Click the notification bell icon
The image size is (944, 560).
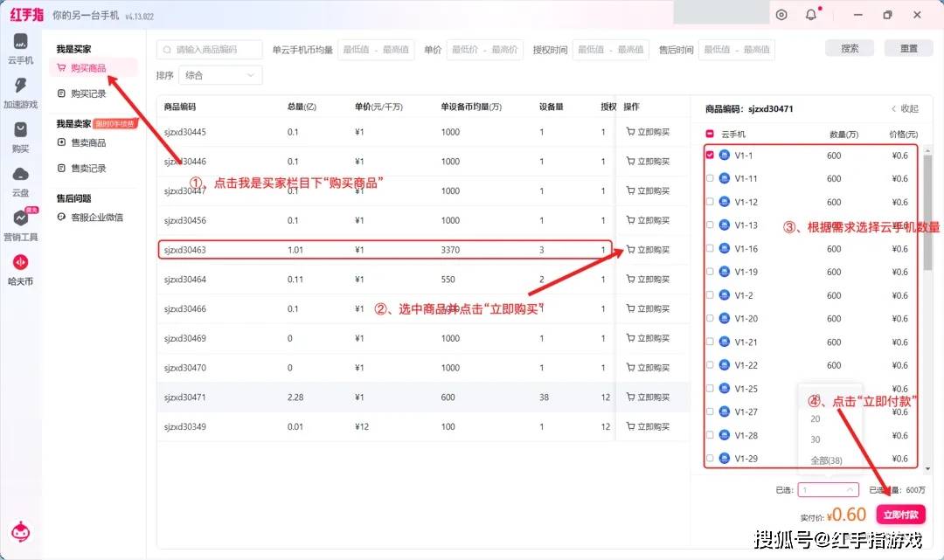tap(811, 15)
